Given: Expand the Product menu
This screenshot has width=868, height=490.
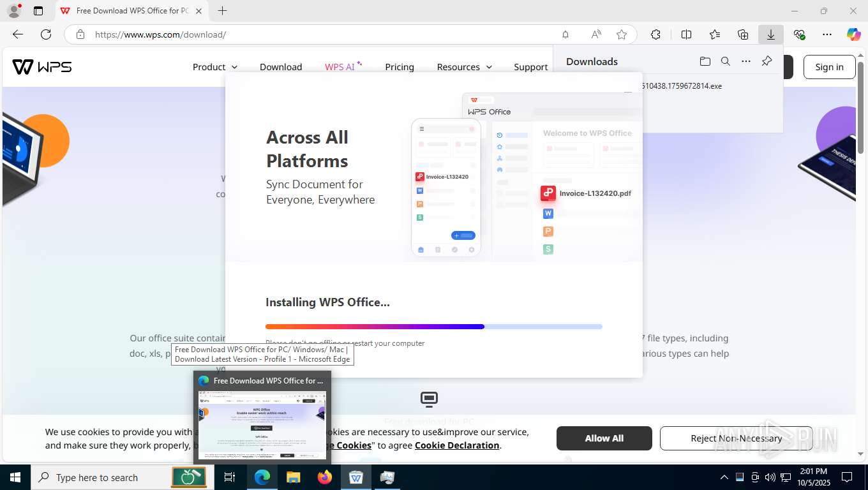Looking at the screenshot, I should [215, 67].
